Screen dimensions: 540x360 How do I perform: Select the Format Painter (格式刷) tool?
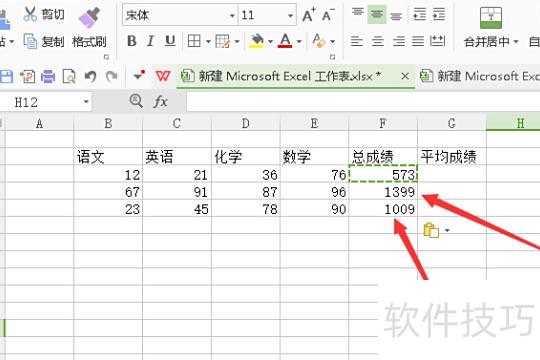(x=89, y=28)
